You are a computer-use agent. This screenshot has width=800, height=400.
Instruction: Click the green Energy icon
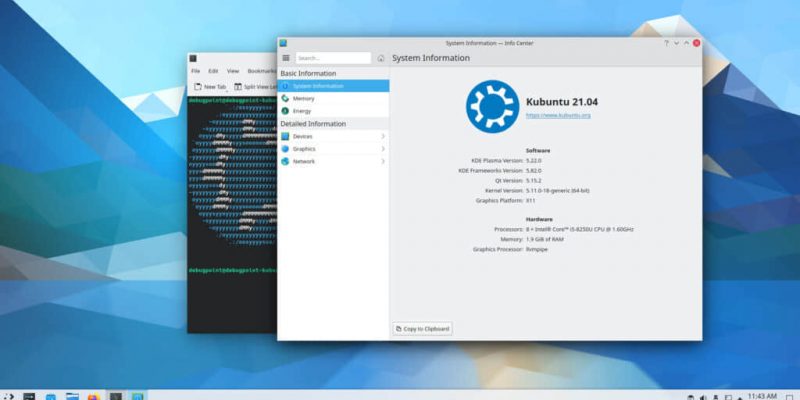[285, 111]
